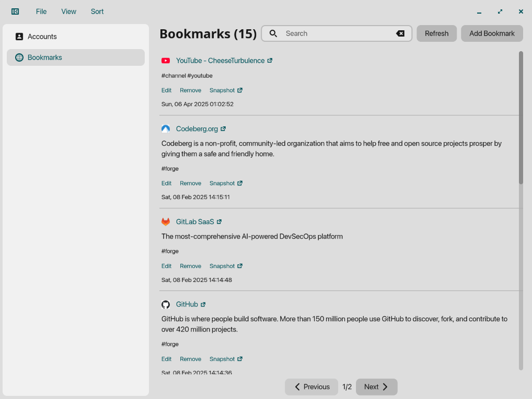The height and width of the screenshot is (399, 532).
Task: Click the date Sun, 06 Apr 2025 01:02:52
Action: [198, 104]
